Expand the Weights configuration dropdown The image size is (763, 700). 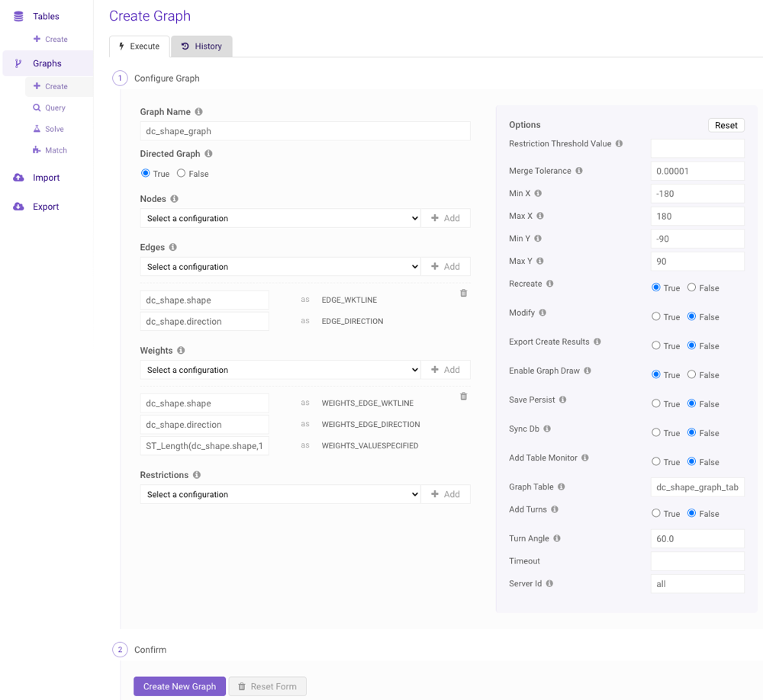280,371
